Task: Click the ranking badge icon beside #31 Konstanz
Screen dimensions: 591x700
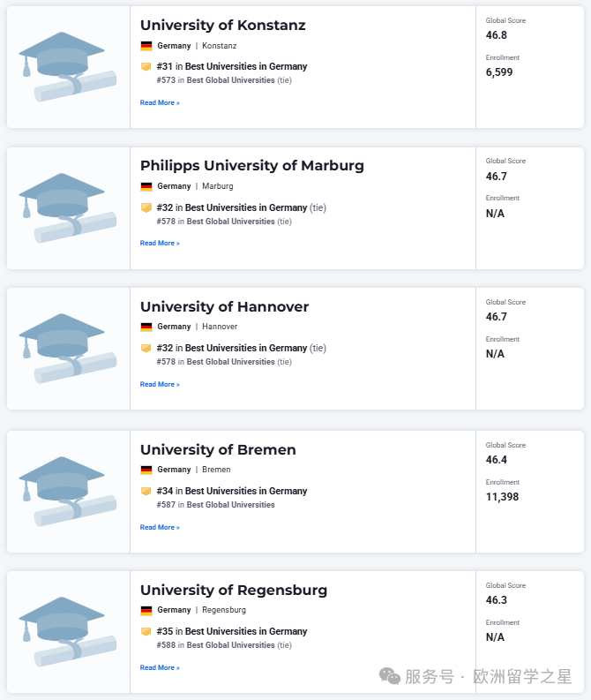Action: click(146, 66)
